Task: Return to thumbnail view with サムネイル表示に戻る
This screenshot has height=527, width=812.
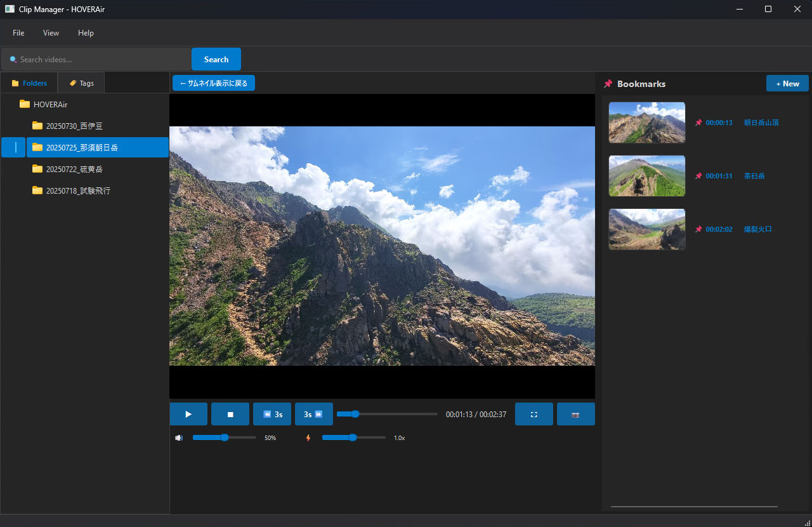Action: point(213,83)
